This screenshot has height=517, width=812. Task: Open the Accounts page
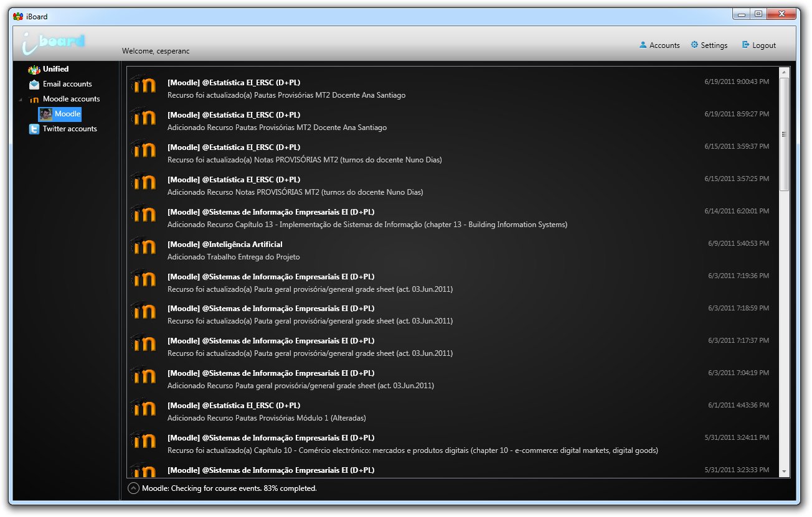click(659, 45)
